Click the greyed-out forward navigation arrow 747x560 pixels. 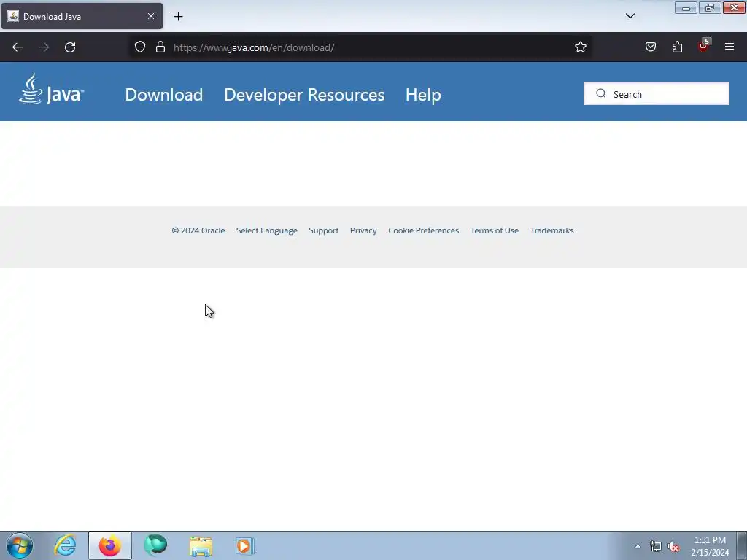[44, 47]
